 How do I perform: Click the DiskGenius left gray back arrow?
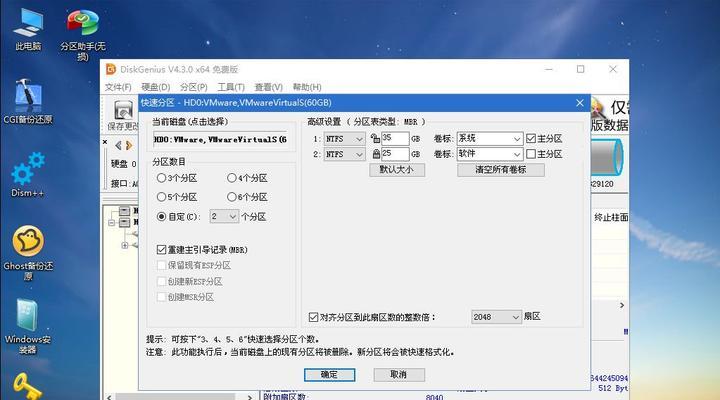[118, 146]
